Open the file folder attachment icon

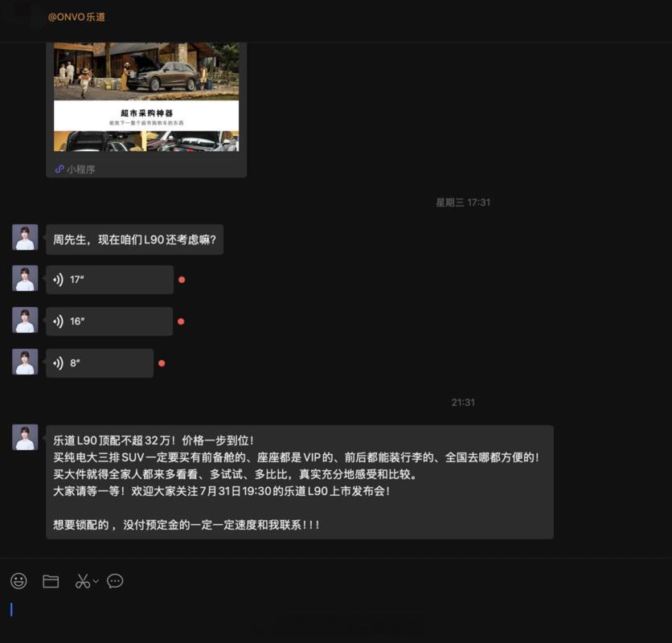pyautogui.click(x=51, y=581)
